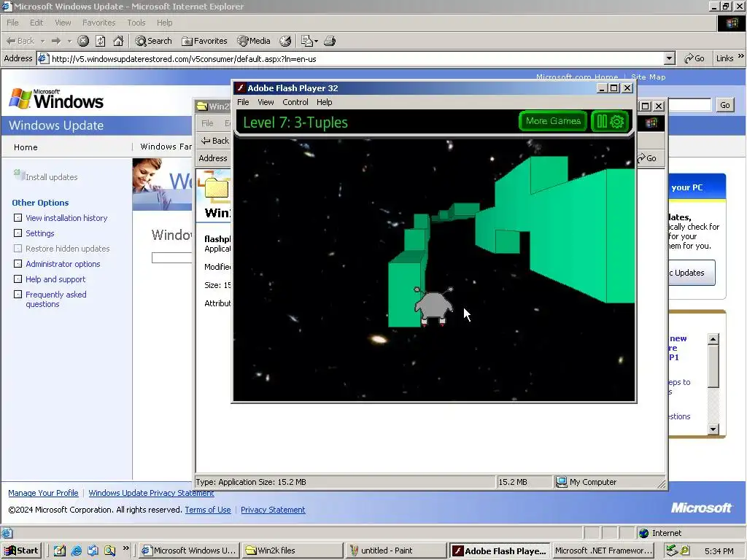The width and height of the screenshot is (747, 560).
Task: Expand Quick Launch overflow chevron
Action: click(125, 548)
